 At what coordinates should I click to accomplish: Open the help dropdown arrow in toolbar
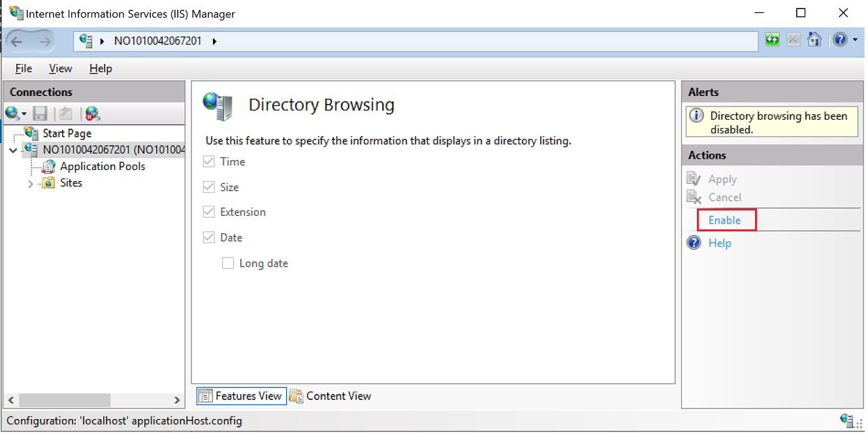point(855,41)
